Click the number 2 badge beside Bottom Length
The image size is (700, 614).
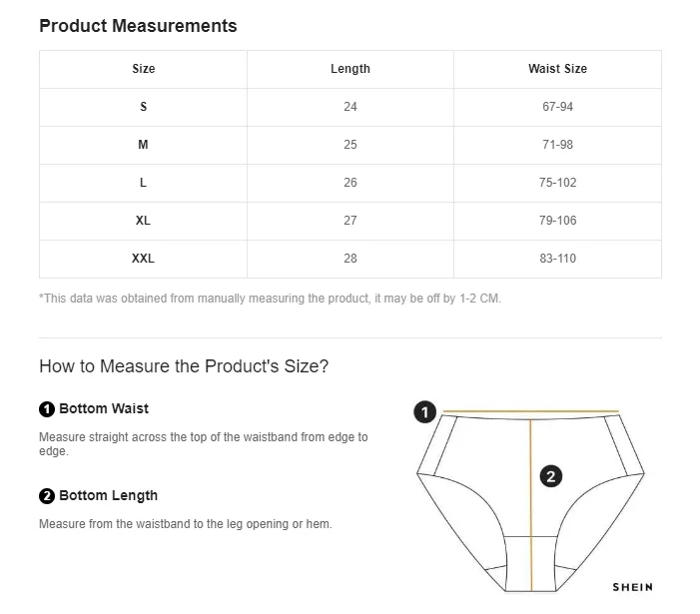46,496
